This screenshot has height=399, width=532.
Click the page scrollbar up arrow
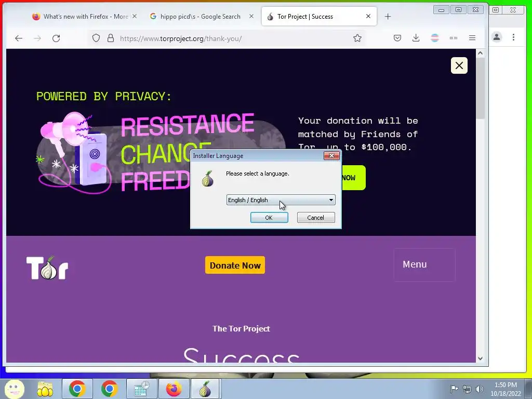pyautogui.click(x=480, y=54)
